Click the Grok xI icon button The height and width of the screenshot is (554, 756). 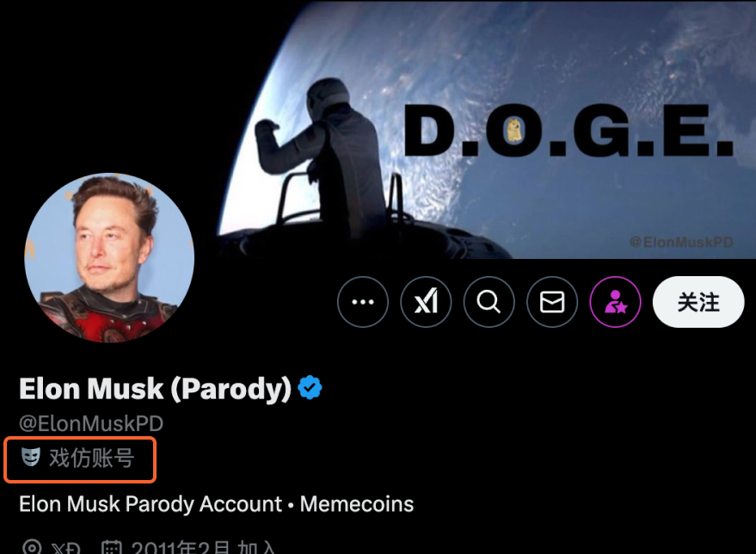point(426,302)
